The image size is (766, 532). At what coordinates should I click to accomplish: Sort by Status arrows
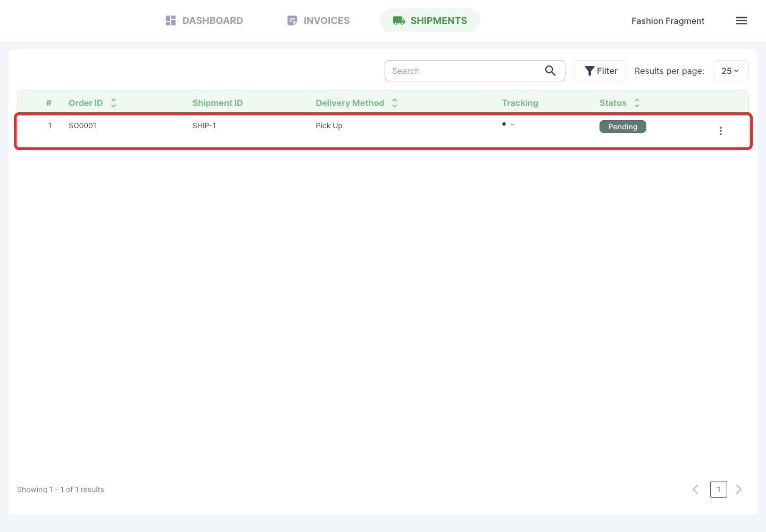click(x=637, y=103)
